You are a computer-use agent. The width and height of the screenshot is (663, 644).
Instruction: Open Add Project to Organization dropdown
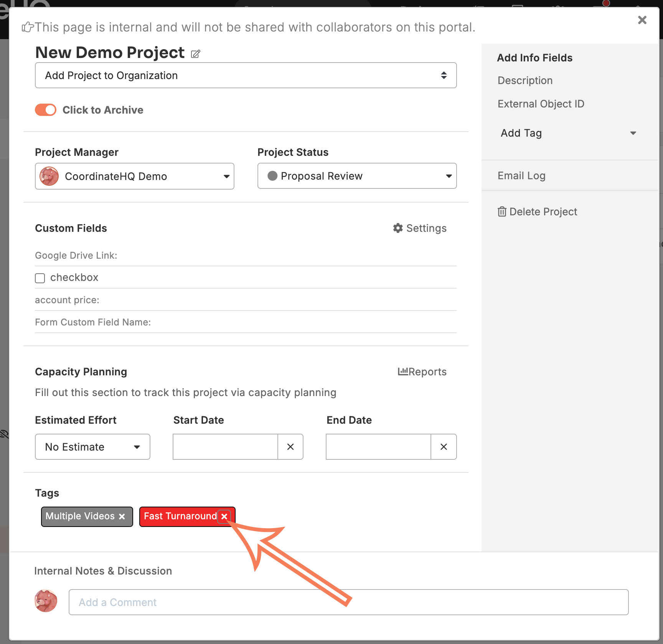(246, 75)
